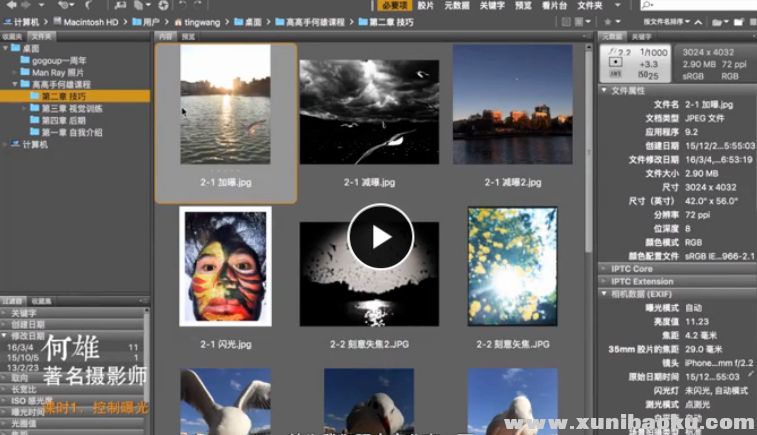Collapse the 高高手何雄课程 folder tree
The height and width of the screenshot is (435, 757).
click(x=15, y=84)
